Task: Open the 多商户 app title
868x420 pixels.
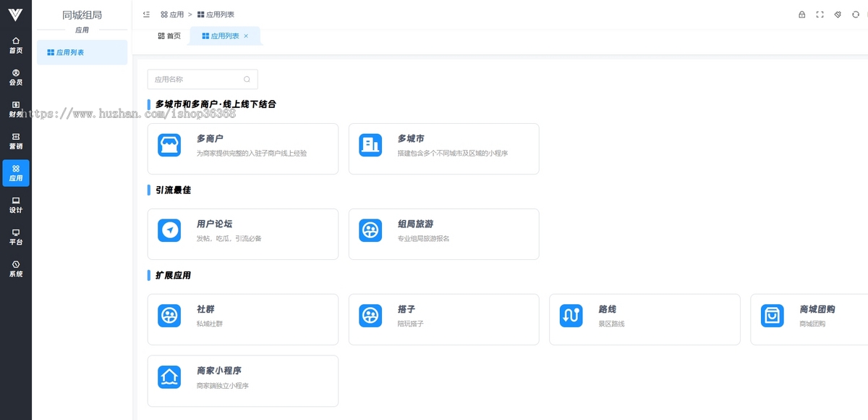Action: [x=210, y=138]
